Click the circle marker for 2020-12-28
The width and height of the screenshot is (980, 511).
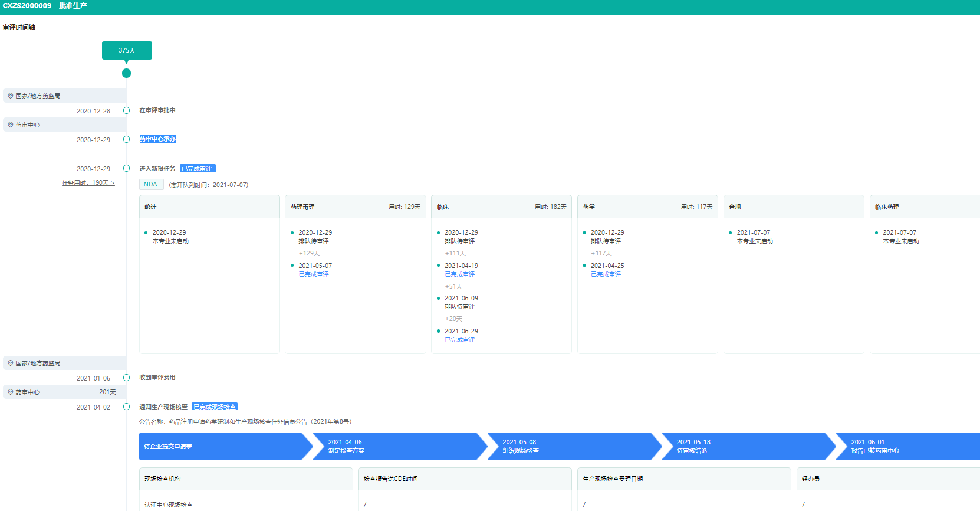[x=126, y=110]
